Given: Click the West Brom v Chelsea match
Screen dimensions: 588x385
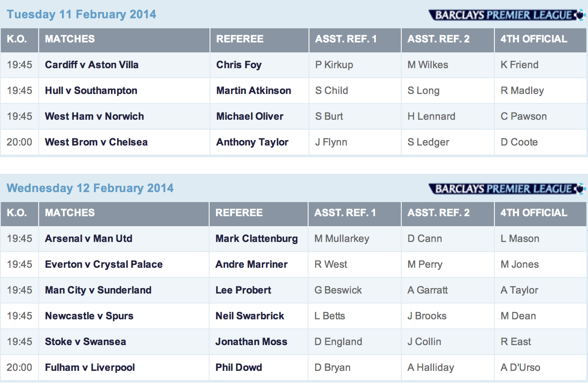Looking at the screenshot, I should [x=96, y=142].
